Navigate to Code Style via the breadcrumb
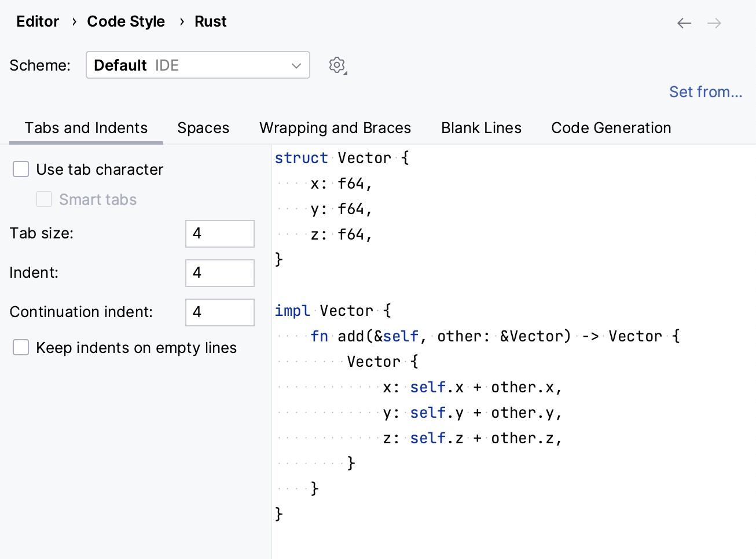756x559 pixels. pyautogui.click(x=126, y=21)
